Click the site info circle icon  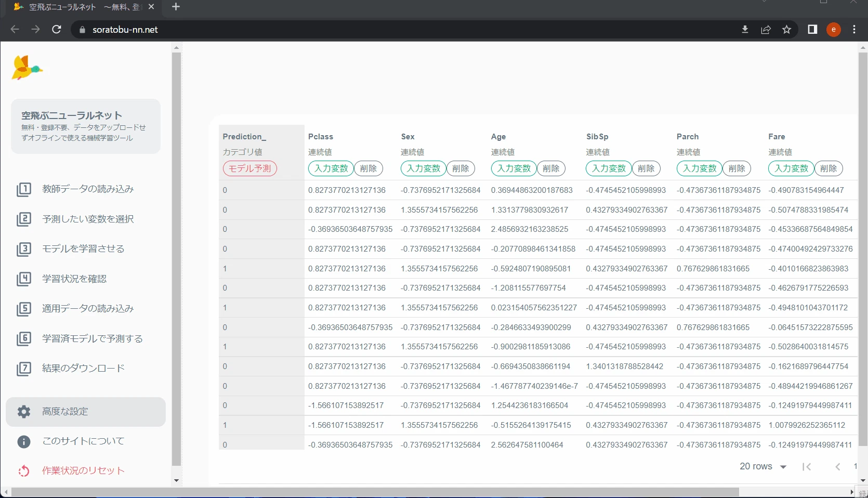[24, 441]
